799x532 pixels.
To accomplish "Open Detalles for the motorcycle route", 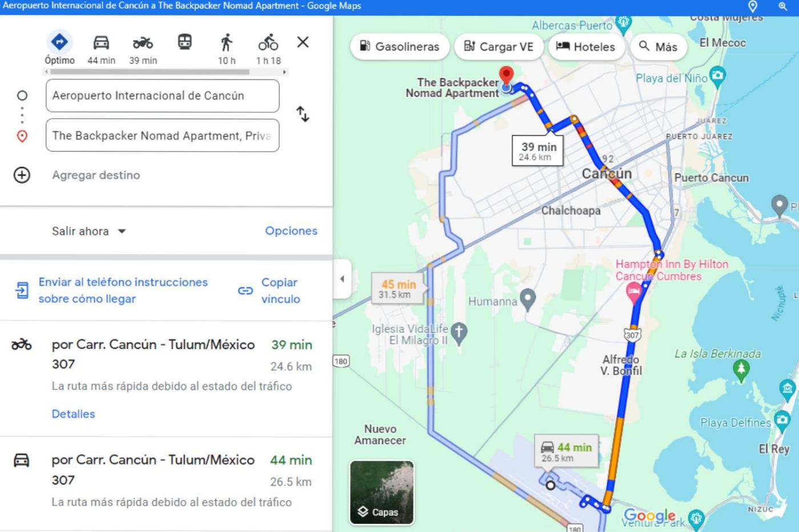I will point(73,414).
